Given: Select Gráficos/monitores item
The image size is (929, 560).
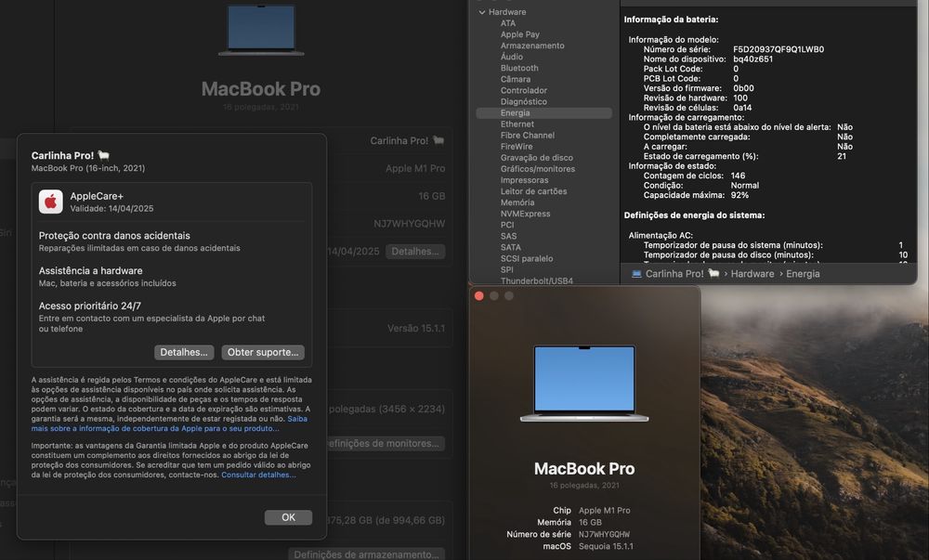Looking at the screenshot, I should coord(537,169).
